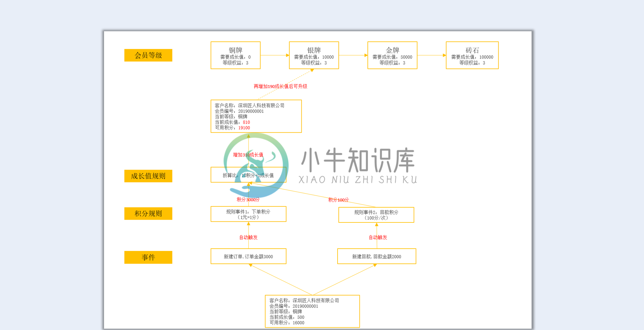Select the 成长值规则 label
The width and height of the screenshot is (644, 330).
click(148, 176)
